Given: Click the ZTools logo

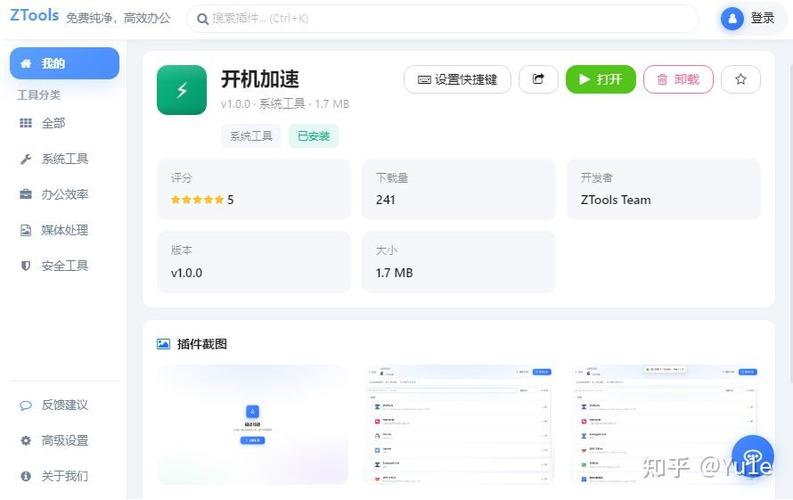Looking at the screenshot, I should (34, 15).
